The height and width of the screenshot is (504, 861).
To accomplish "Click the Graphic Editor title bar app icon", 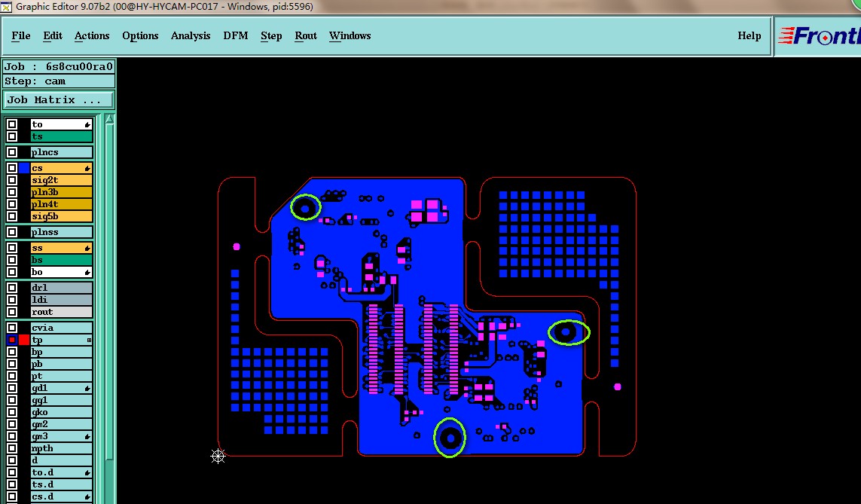I will tap(6, 7).
